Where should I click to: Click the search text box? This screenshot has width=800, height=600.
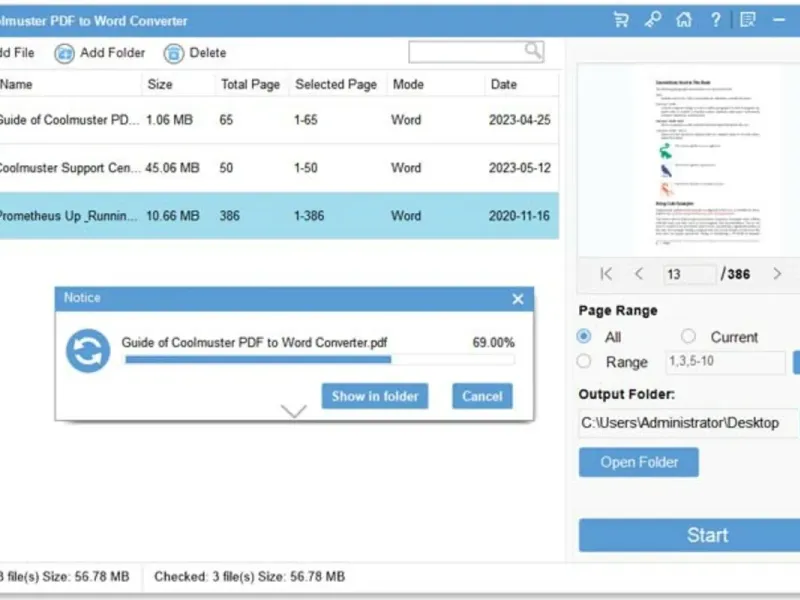(476, 52)
